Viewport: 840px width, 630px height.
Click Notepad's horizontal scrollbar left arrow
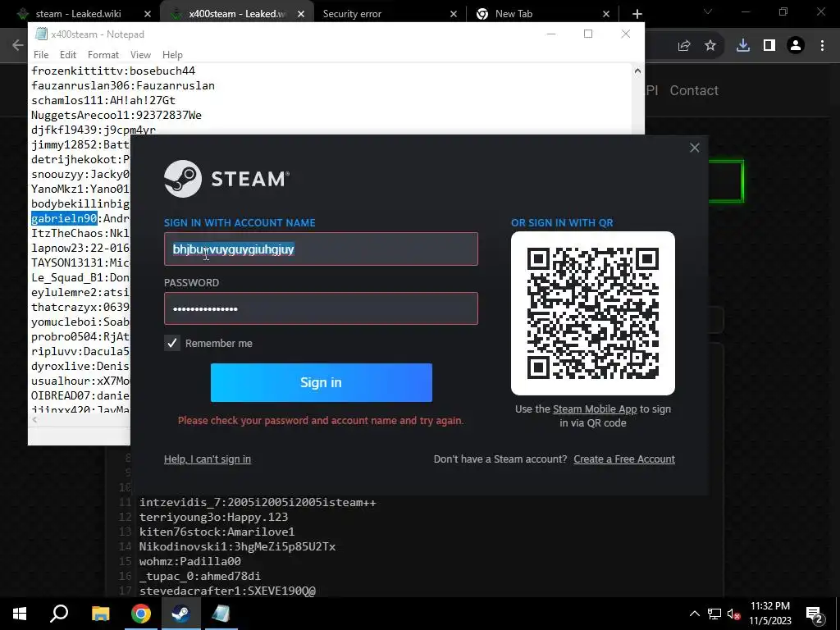(34, 420)
